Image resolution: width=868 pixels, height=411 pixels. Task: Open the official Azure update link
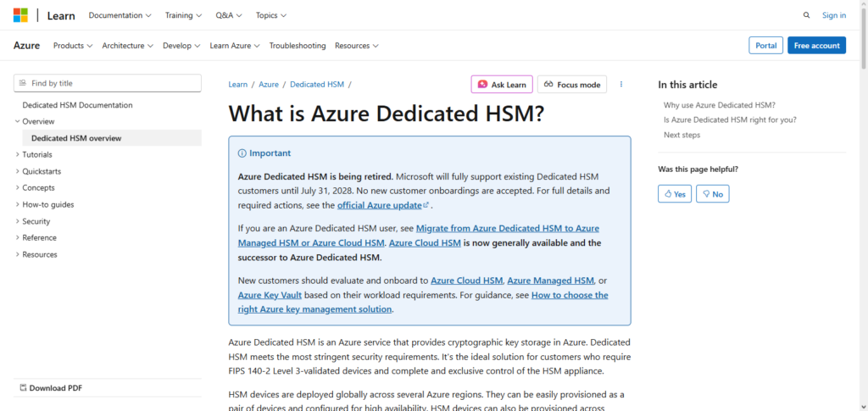pyautogui.click(x=383, y=205)
